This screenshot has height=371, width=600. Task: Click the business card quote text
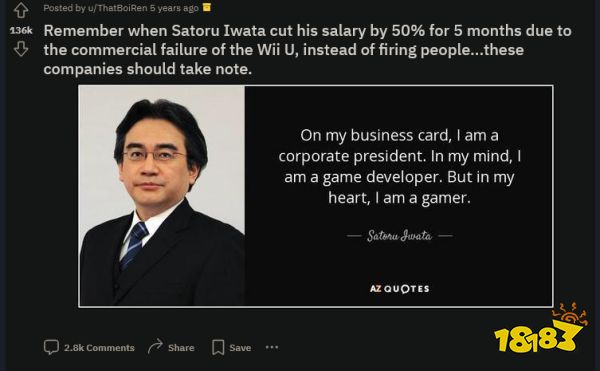point(399,166)
